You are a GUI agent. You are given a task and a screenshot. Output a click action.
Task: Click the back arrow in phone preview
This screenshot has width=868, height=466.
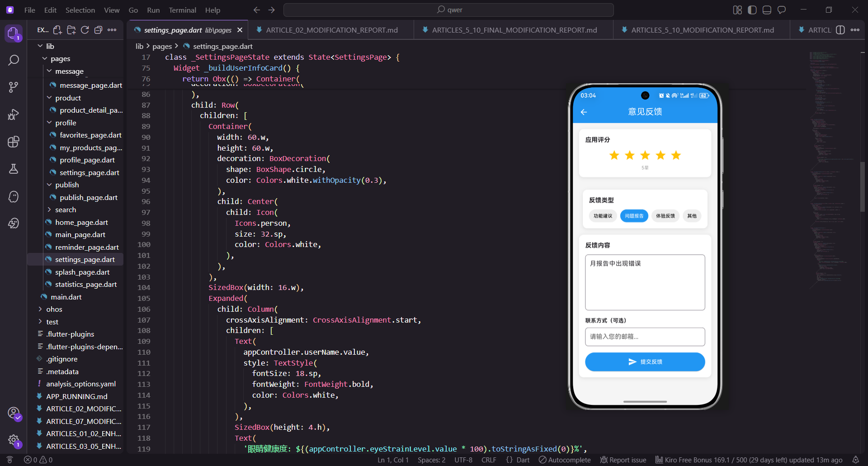click(x=584, y=112)
